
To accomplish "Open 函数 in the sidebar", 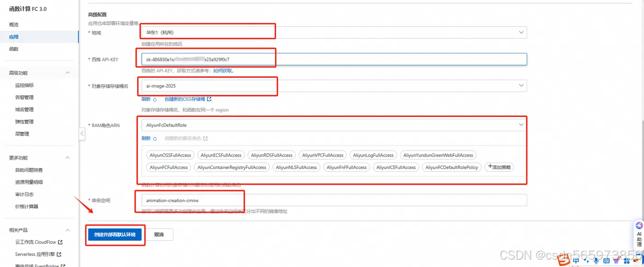I will pos(14,49).
